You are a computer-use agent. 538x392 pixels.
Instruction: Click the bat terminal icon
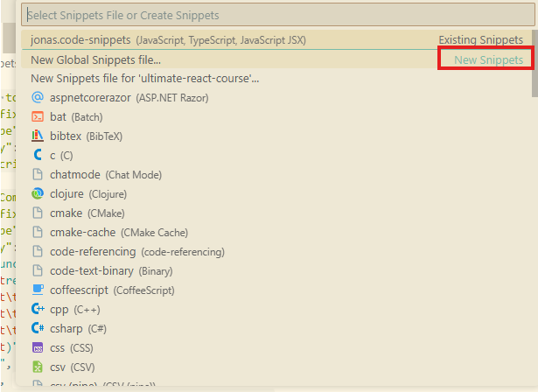coord(38,116)
